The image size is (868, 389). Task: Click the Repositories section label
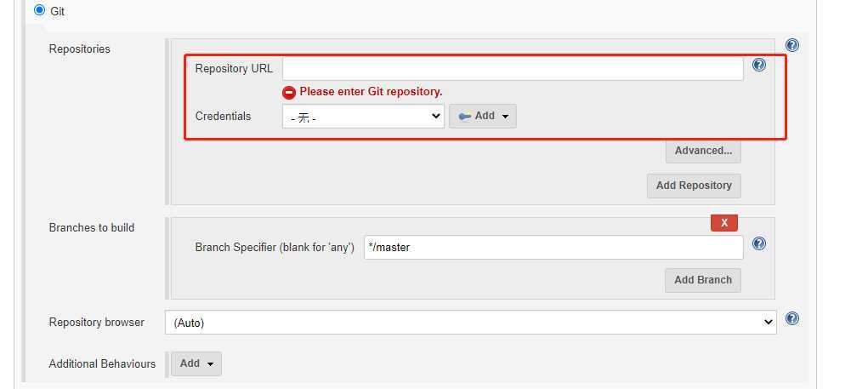coord(80,49)
